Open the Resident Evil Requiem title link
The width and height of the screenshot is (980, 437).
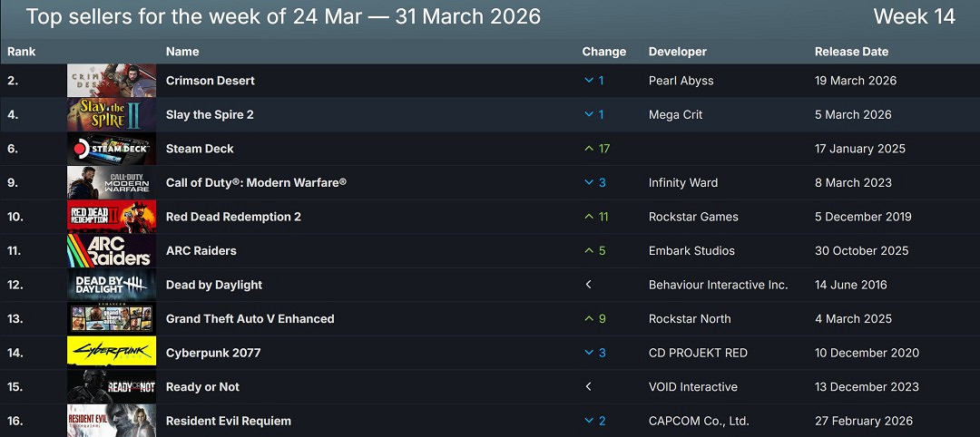click(x=228, y=421)
